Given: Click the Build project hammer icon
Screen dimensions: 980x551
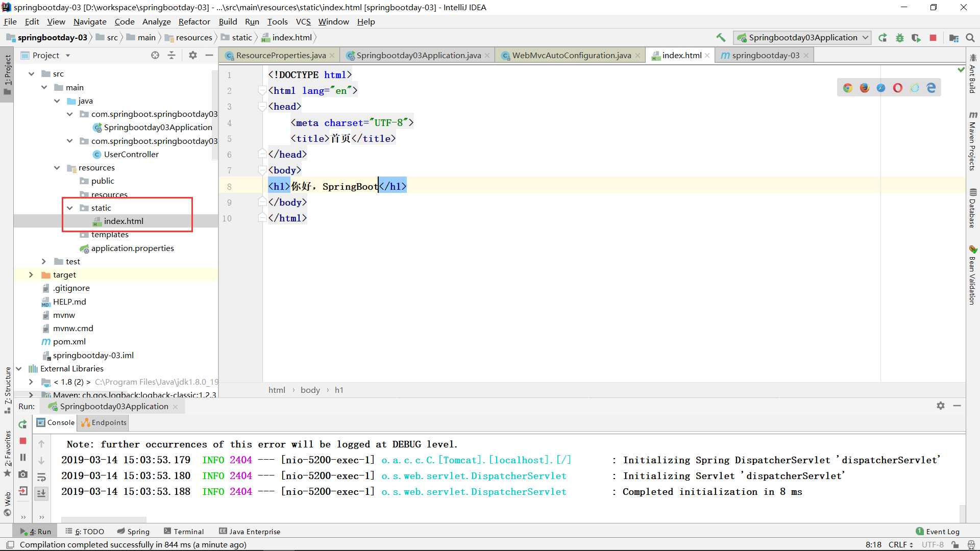Looking at the screenshot, I should click(x=721, y=37).
